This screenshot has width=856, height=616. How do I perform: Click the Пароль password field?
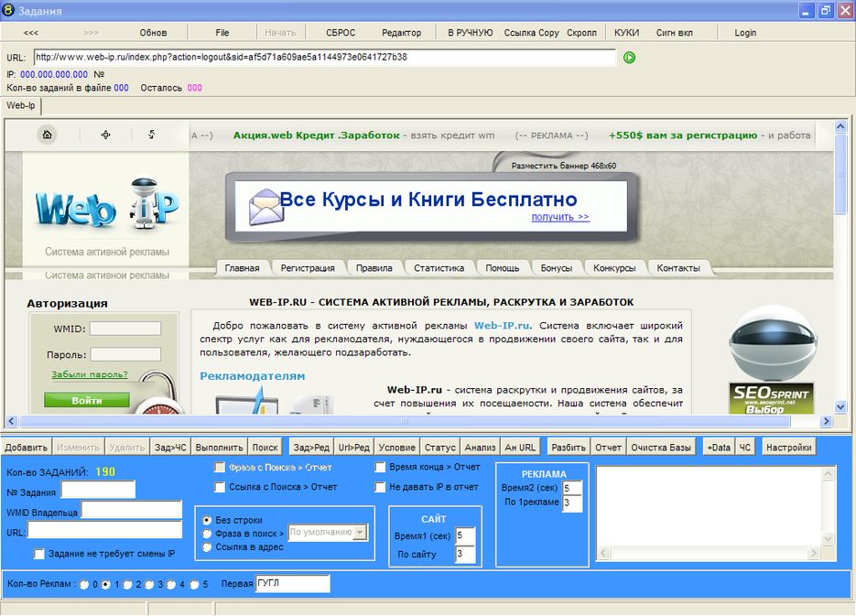pos(125,354)
